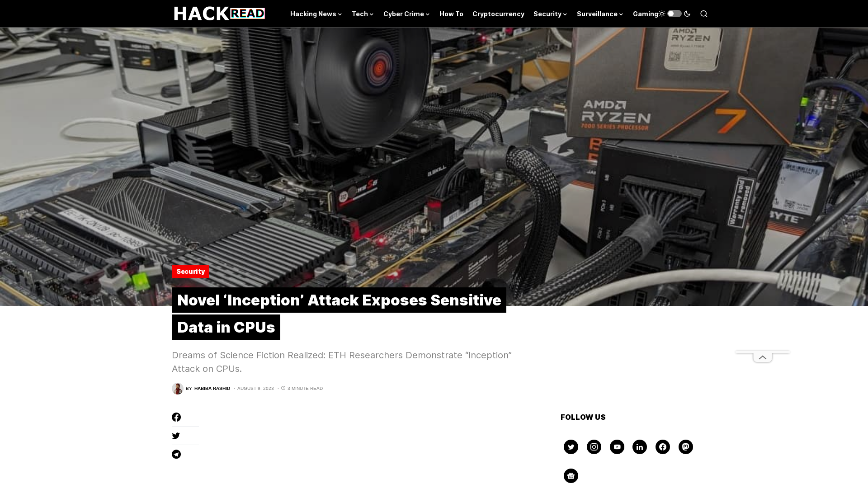Click the Mastodon follow icon
Image resolution: width=868 pixels, height=488 pixels.
(x=685, y=447)
